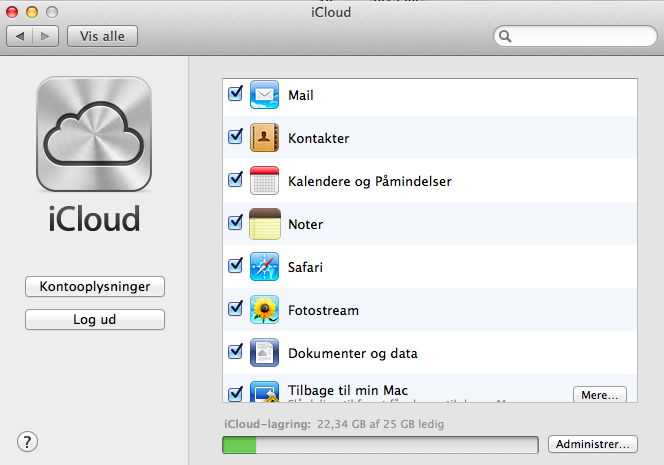This screenshot has height=465, width=664.
Task: Uncheck the Mail checkbox
Action: 236,94
